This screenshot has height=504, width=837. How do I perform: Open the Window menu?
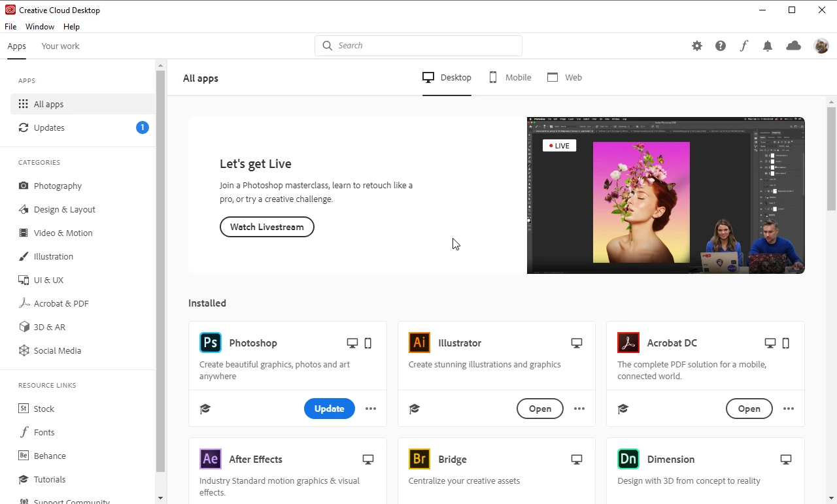point(40,27)
